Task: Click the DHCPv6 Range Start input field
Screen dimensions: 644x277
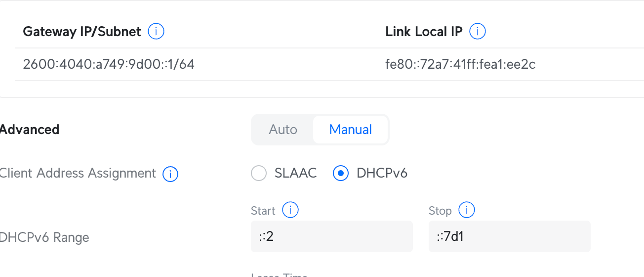Action: 331,236
